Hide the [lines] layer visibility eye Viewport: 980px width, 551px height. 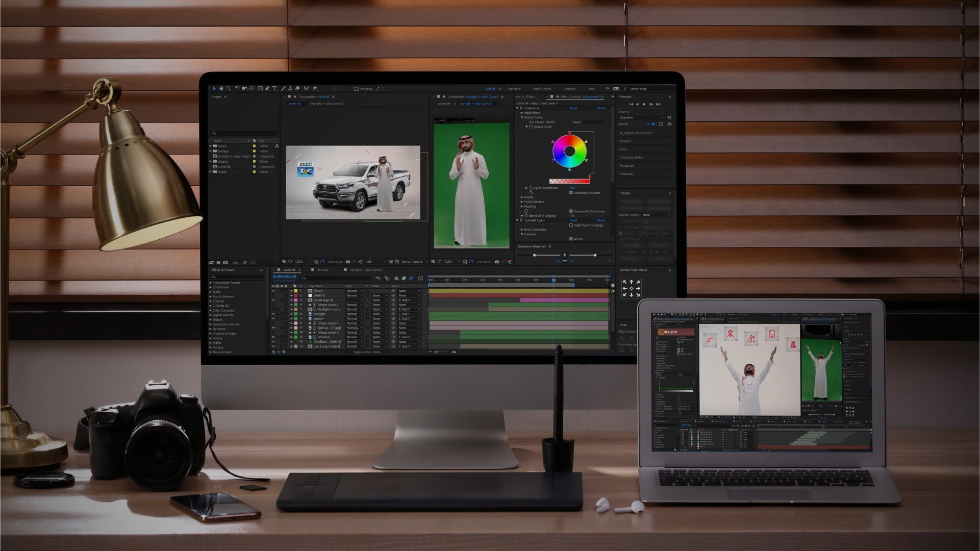273,291
